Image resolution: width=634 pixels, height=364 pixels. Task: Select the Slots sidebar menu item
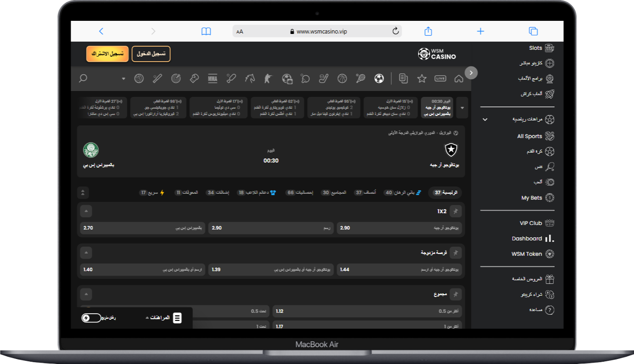pos(536,48)
